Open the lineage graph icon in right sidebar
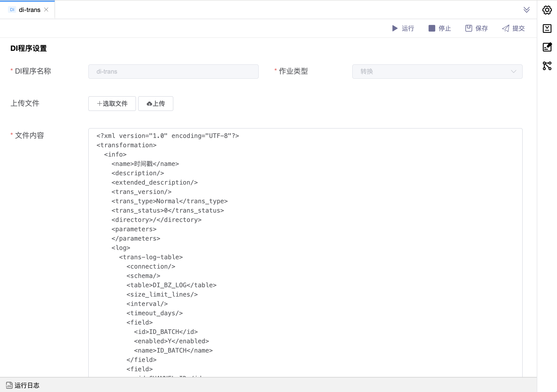 click(547, 66)
